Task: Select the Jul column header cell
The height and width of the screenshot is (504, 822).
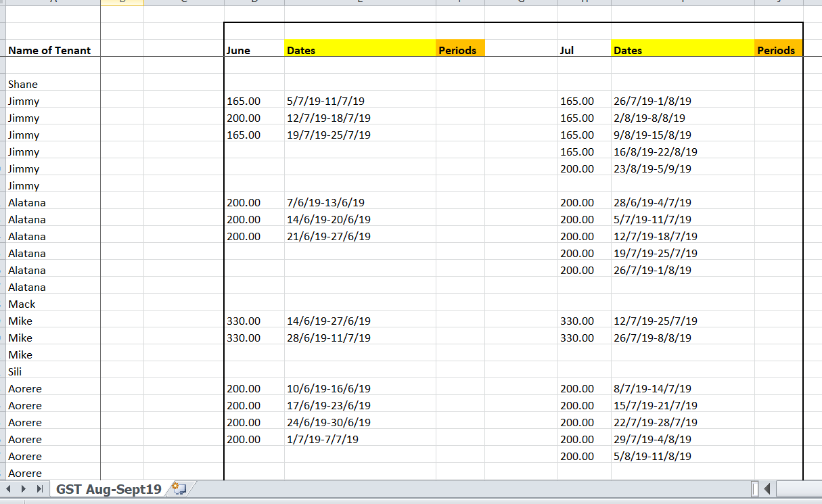Action: [585, 48]
